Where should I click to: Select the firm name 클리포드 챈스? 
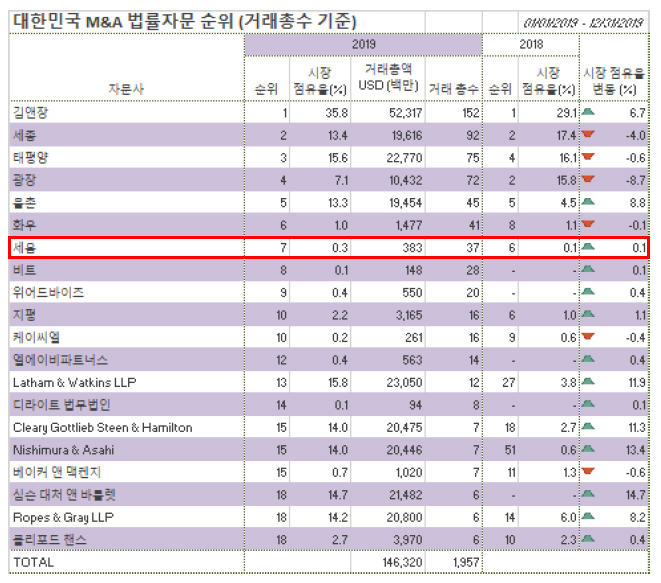point(50,540)
